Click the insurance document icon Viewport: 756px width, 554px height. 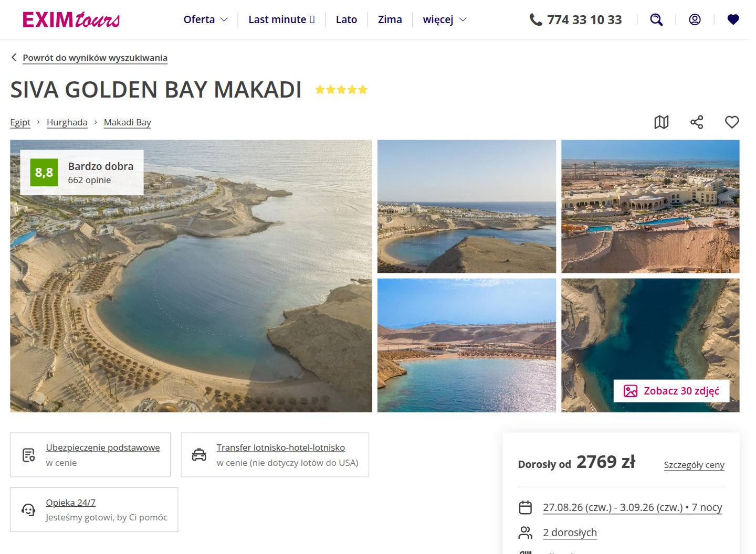click(x=29, y=455)
